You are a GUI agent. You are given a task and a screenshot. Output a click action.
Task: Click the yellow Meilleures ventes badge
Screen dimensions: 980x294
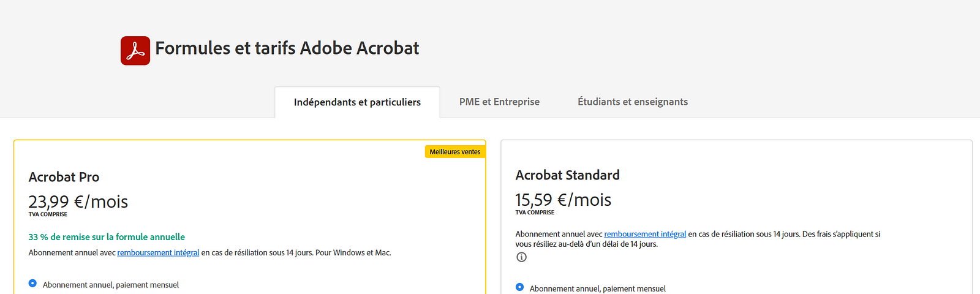tap(455, 151)
